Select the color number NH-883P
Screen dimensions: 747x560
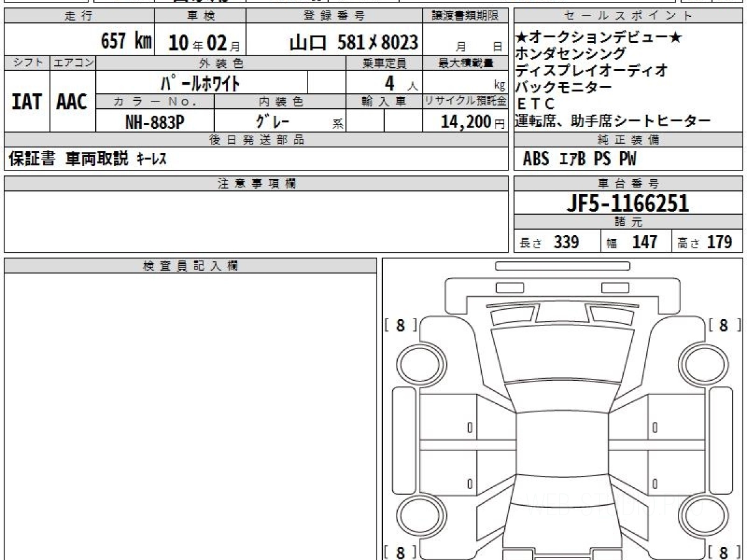(x=154, y=122)
